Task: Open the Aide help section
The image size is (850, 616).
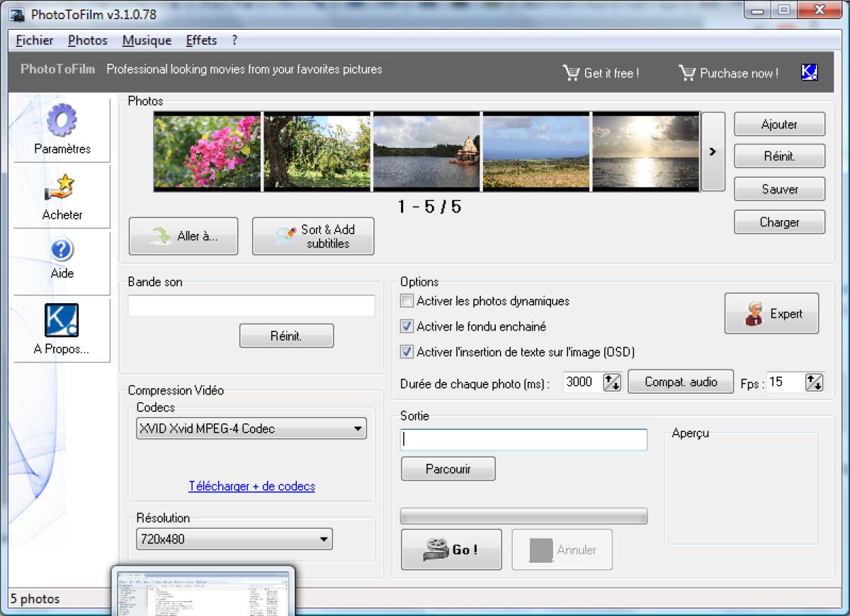Action: (x=62, y=257)
